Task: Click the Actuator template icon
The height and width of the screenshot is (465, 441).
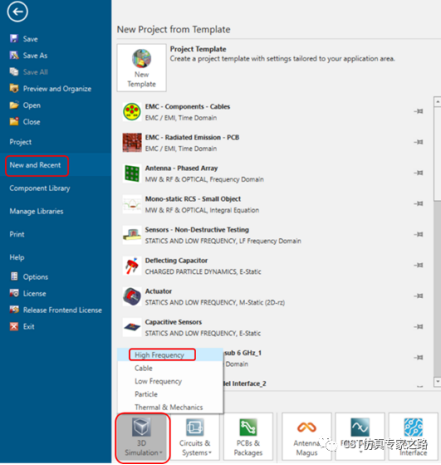Action: [132, 296]
